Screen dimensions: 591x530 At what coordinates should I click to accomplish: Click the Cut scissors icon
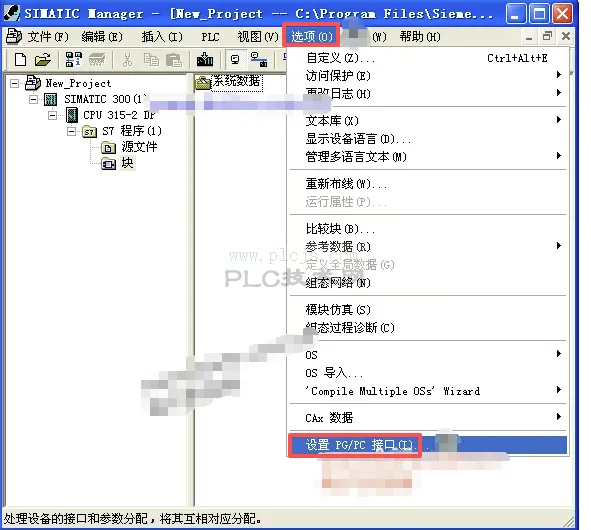127,60
